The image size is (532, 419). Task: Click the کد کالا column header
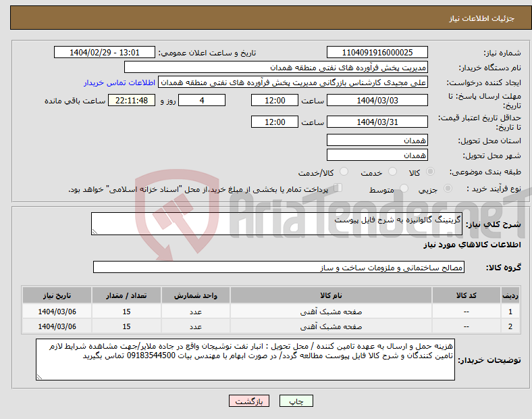[467, 295]
